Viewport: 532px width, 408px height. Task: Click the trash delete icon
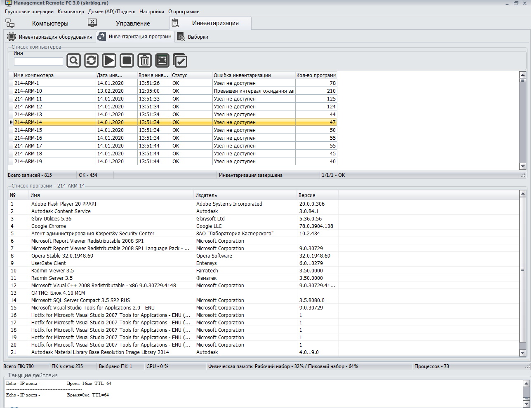point(144,61)
